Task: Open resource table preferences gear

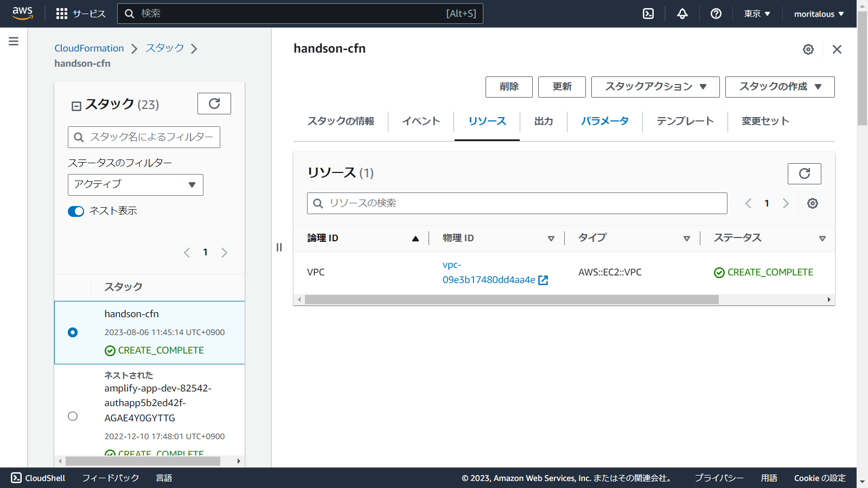Action: (812, 203)
